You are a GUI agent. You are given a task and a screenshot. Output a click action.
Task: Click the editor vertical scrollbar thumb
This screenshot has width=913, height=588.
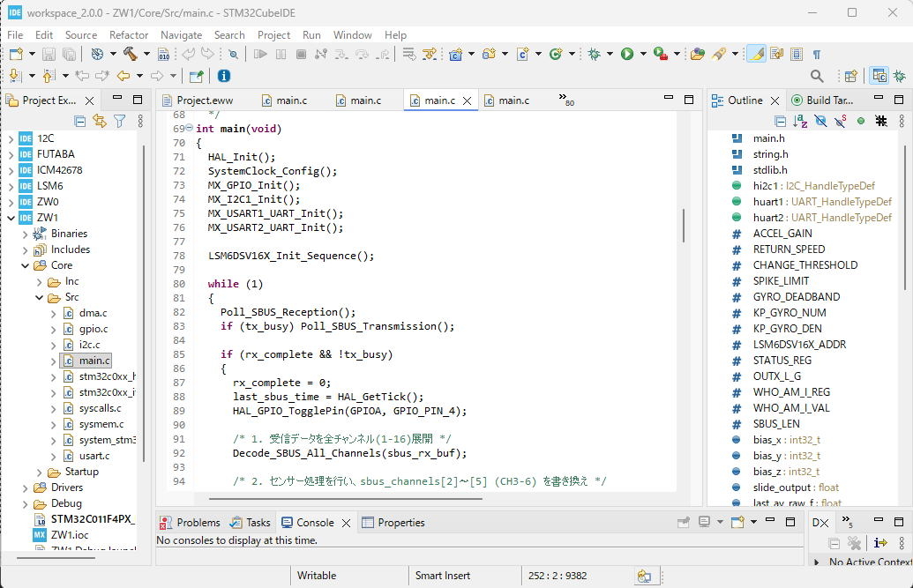[683, 225]
